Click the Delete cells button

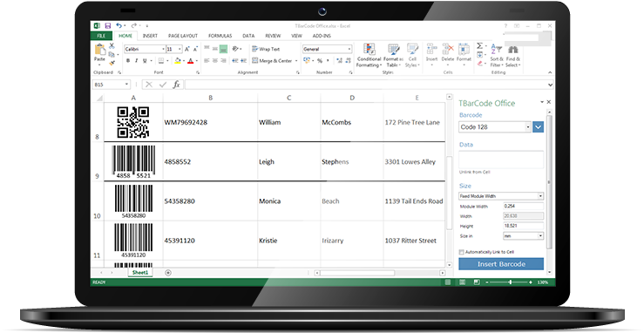pyautogui.click(x=448, y=53)
